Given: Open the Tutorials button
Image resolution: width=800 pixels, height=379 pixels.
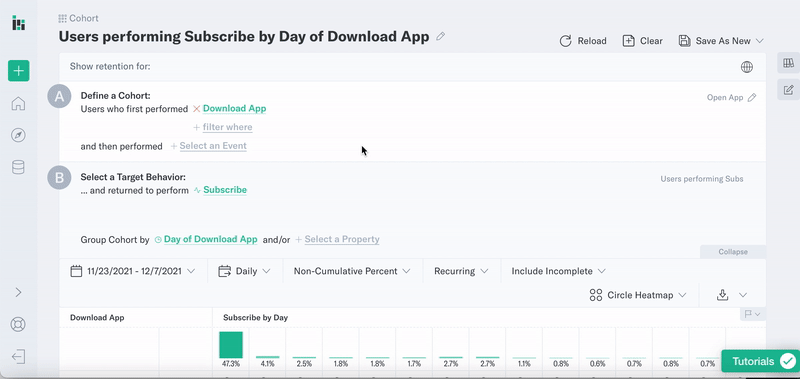Looking at the screenshot, I should click(760, 362).
